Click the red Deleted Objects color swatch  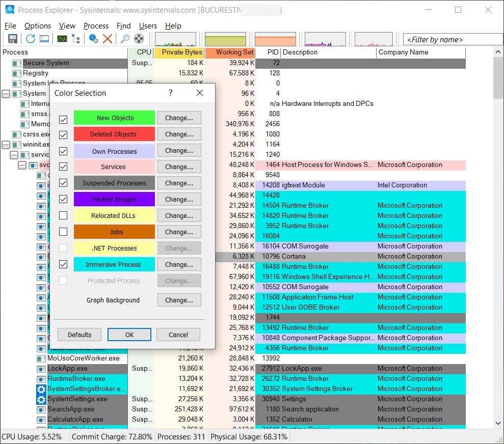coord(115,134)
